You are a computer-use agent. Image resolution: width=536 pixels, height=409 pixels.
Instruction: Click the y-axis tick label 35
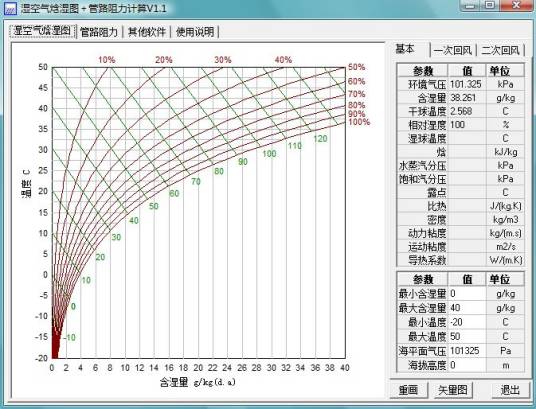[x=43, y=129]
